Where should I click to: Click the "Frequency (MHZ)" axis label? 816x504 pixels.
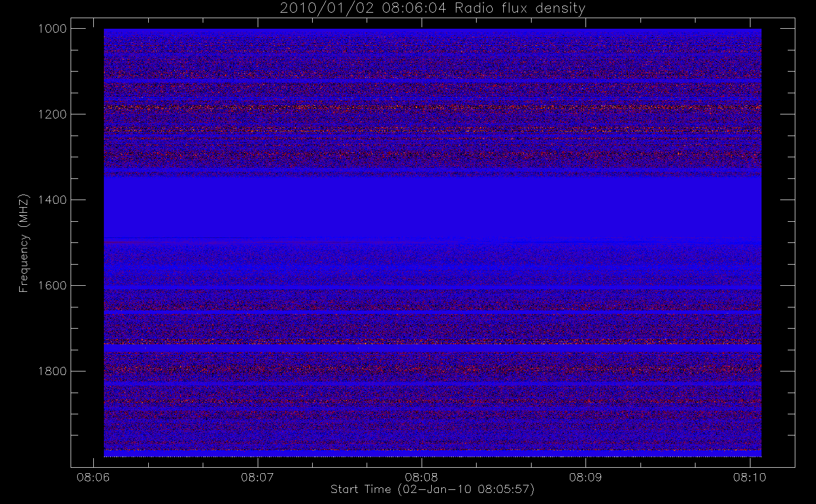[24, 243]
